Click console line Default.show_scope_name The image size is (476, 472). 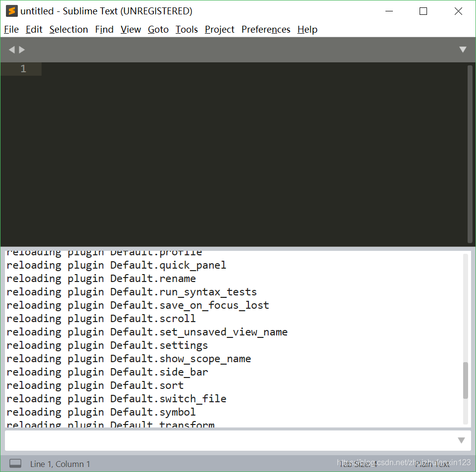click(x=129, y=359)
